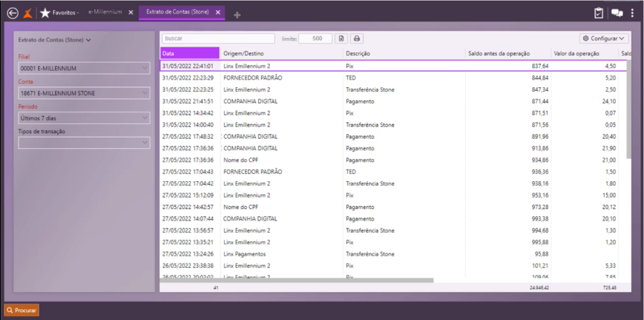Click the limite value field
644x320 pixels.
[x=316, y=39]
